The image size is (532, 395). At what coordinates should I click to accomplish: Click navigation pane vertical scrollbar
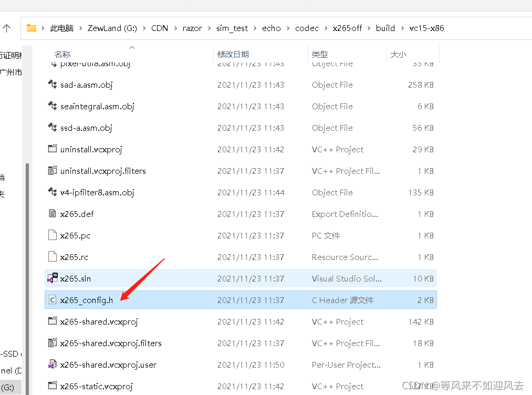pos(27,278)
